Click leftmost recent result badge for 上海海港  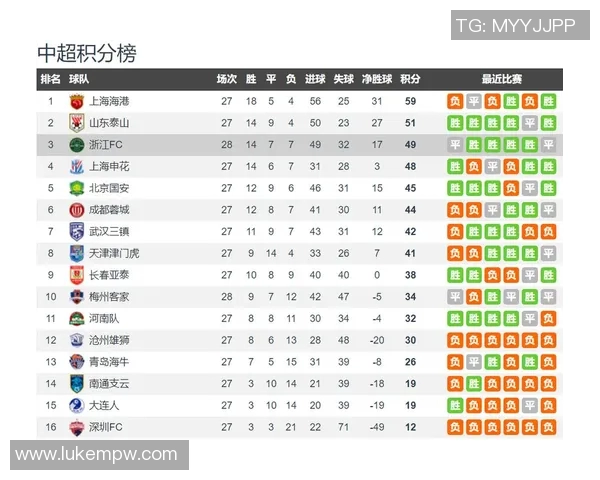tap(455, 101)
